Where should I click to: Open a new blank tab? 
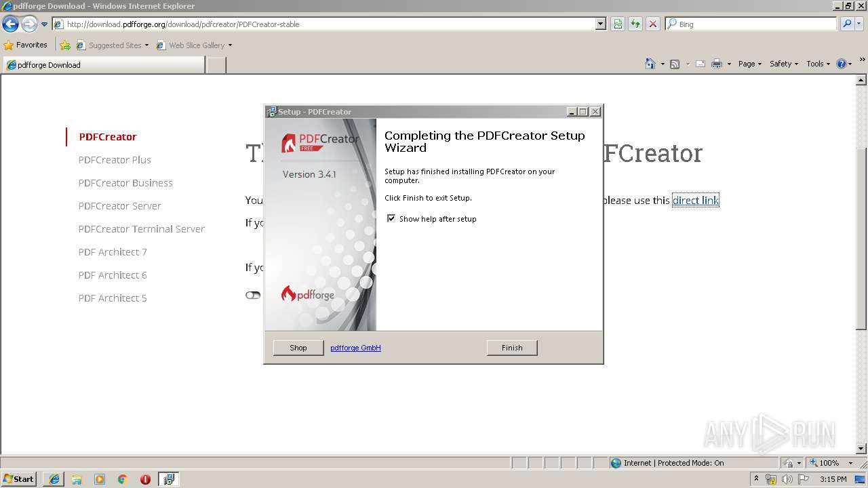pyautogui.click(x=216, y=65)
